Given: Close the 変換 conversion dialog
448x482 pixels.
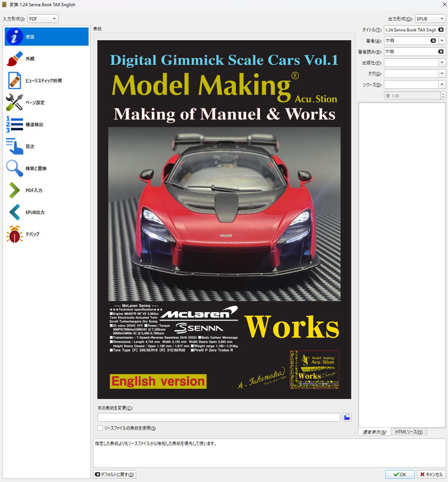Looking at the screenshot, I should coord(444,5).
